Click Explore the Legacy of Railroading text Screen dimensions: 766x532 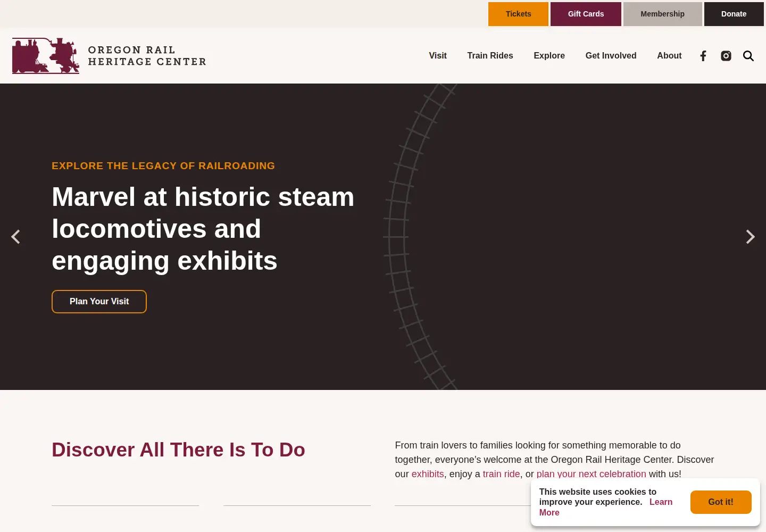163,166
